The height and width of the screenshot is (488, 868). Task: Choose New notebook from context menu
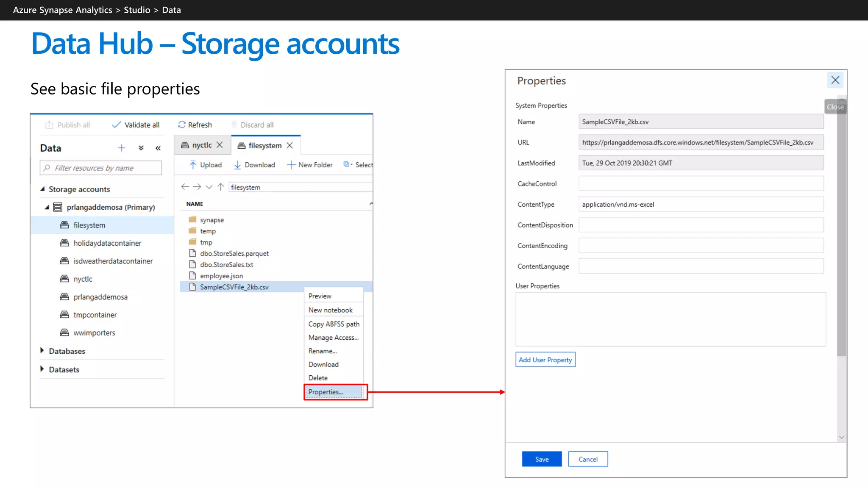(334, 310)
